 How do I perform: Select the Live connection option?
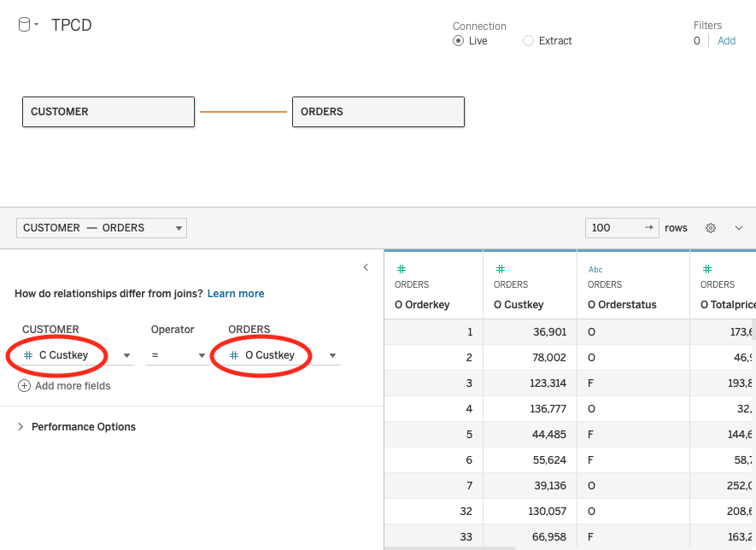(x=459, y=40)
